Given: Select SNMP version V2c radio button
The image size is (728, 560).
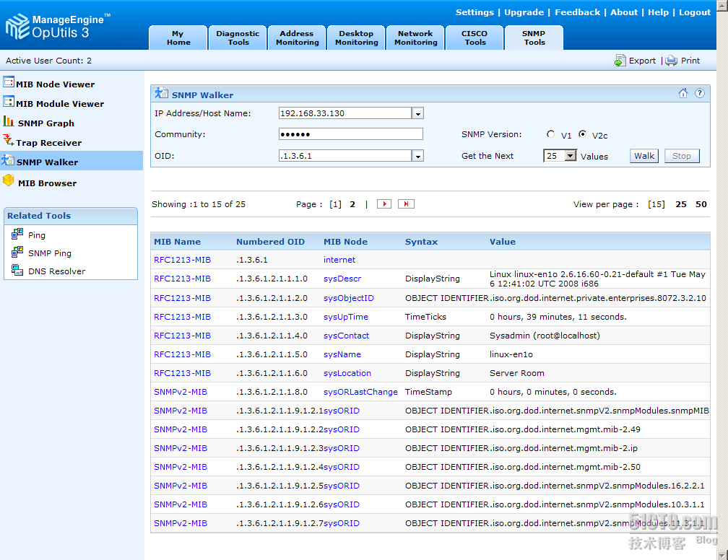Looking at the screenshot, I should pyautogui.click(x=582, y=134).
